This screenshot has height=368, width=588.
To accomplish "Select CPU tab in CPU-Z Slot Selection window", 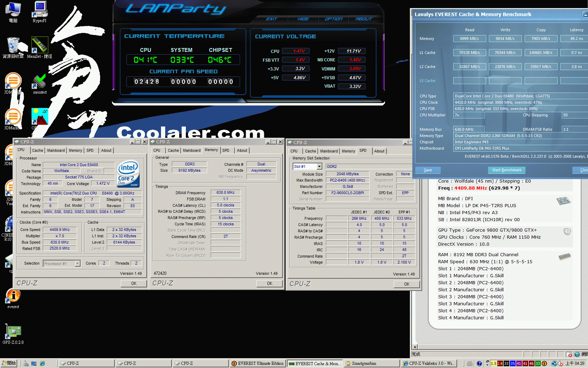I will [294, 151].
